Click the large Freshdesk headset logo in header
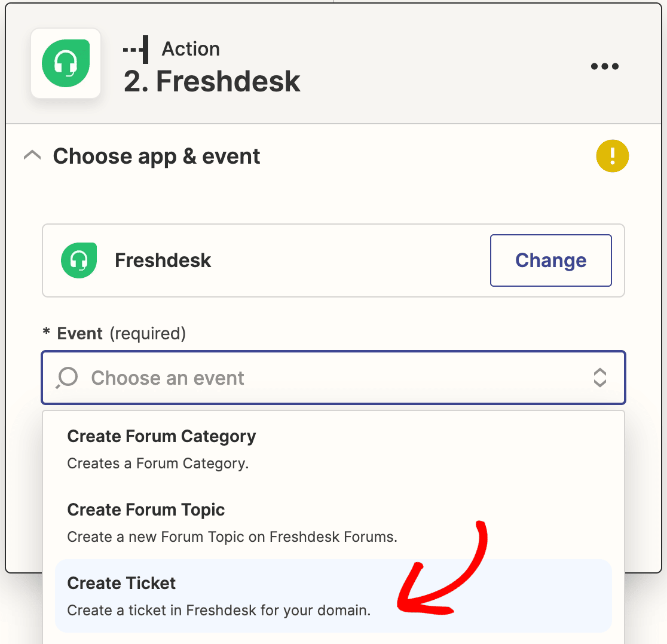Viewport: 667px width, 644px height. point(66,63)
